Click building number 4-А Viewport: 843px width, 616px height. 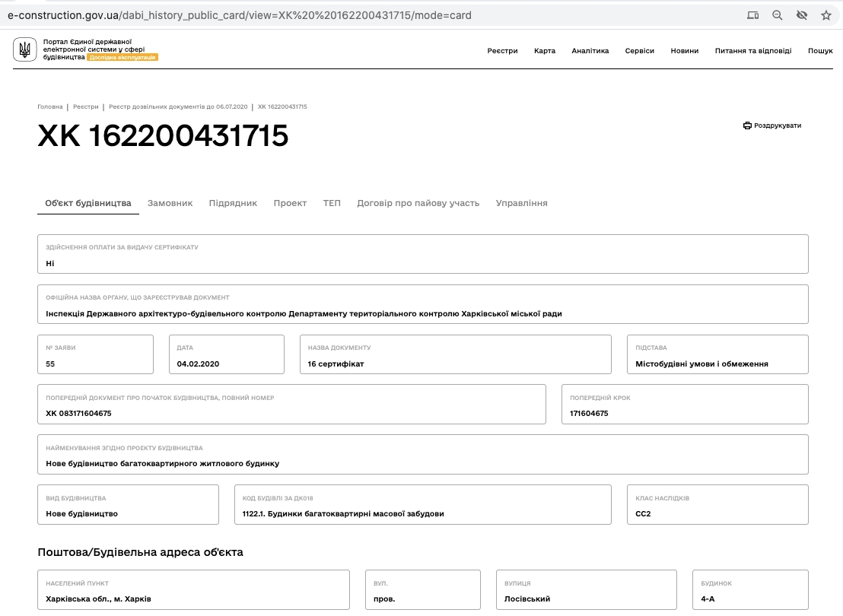click(708, 599)
